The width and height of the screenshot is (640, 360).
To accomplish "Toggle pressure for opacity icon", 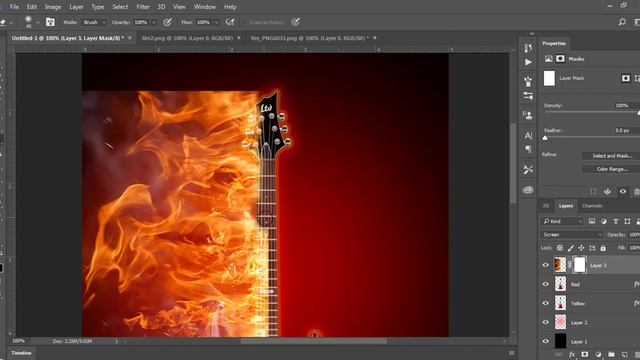I will click(167, 22).
